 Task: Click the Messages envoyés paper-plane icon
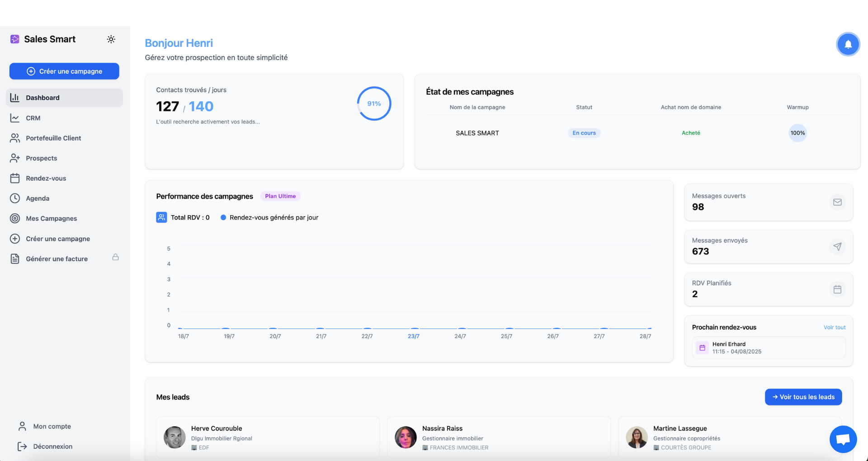(x=837, y=247)
